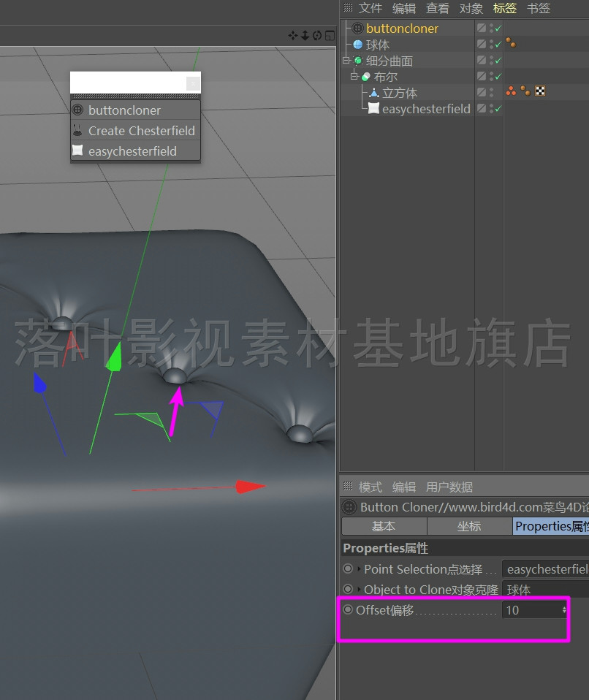The image size is (589, 700).
Task: Close the small popup with its x button
Action: pyautogui.click(x=193, y=83)
